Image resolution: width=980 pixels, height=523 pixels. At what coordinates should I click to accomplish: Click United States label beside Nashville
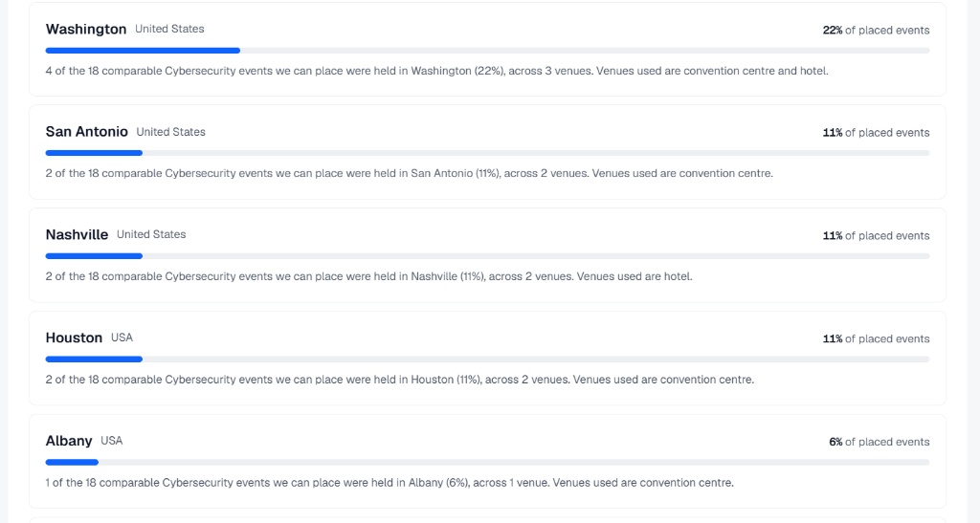(151, 234)
